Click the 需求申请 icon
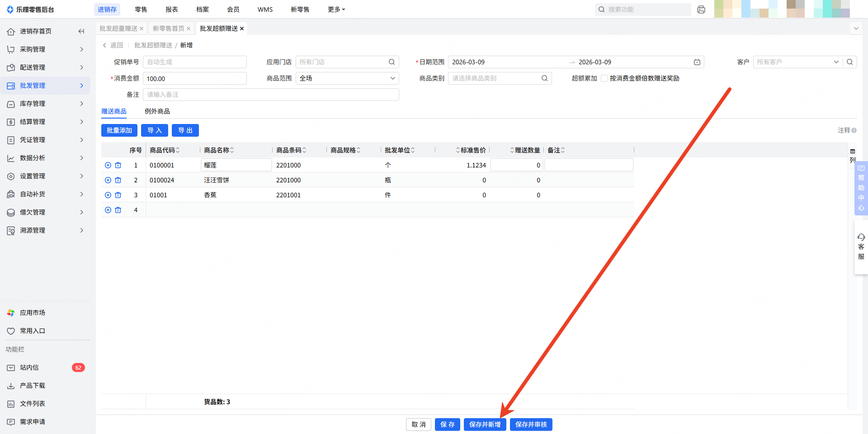 [11, 422]
